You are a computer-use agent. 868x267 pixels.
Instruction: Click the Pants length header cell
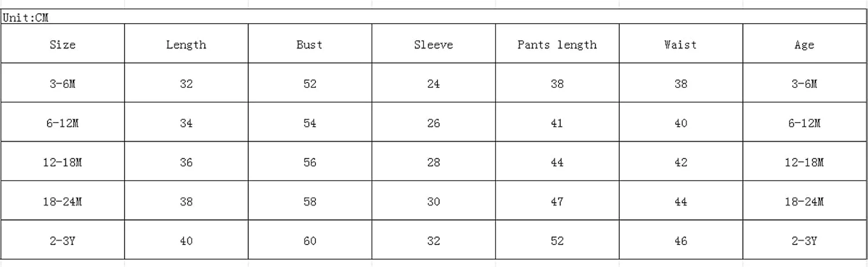coord(557,44)
